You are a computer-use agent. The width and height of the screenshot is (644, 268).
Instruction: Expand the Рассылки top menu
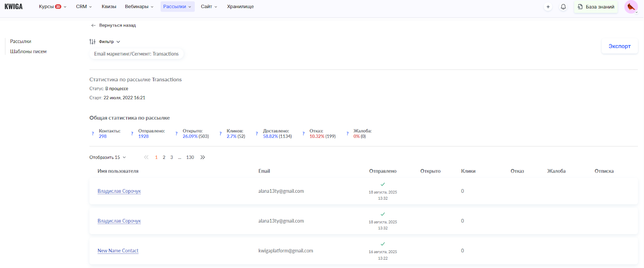click(177, 7)
